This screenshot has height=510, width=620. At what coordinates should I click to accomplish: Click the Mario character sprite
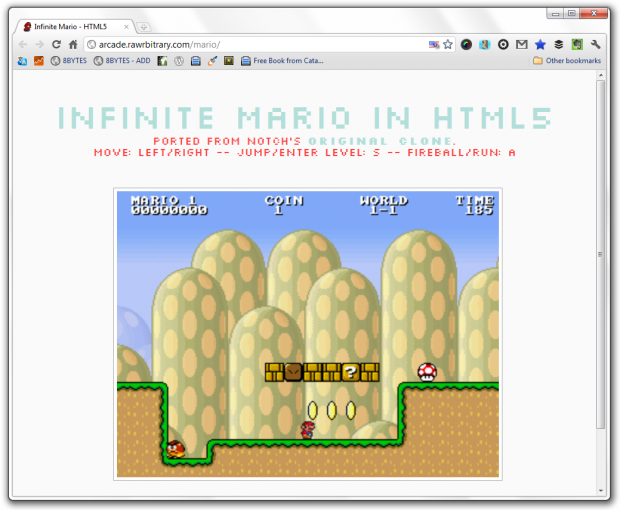point(308,430)
